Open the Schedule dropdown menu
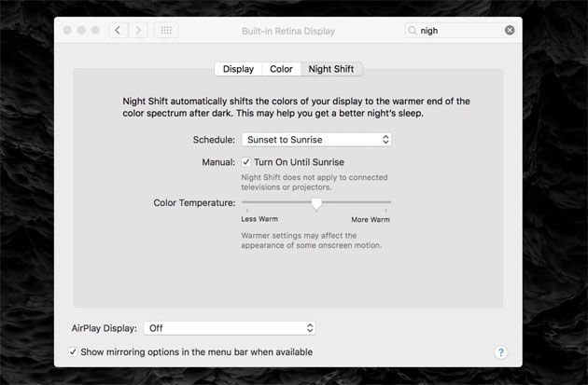The image size is (588, 385). tap(316, 140)
